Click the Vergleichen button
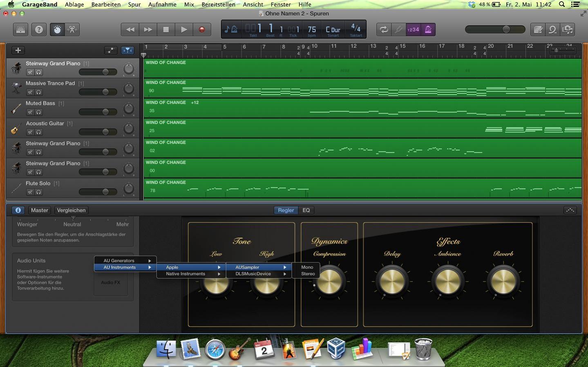 71,210
